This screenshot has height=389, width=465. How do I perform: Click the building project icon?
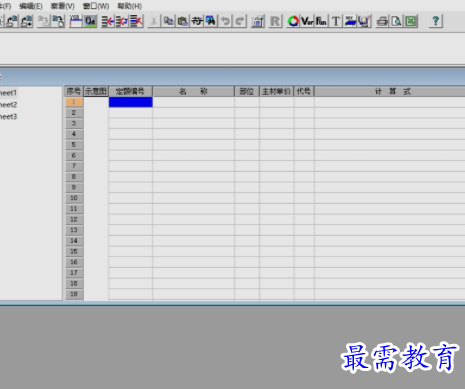click(258, 21)
